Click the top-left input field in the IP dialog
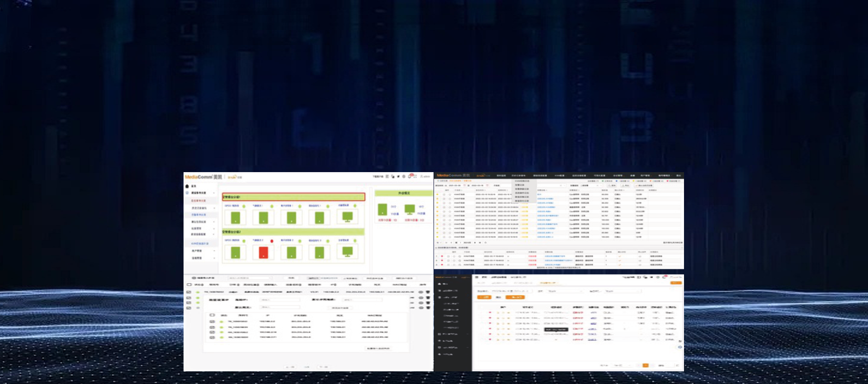Screen dimensions: 868x384 coord(280,300)
